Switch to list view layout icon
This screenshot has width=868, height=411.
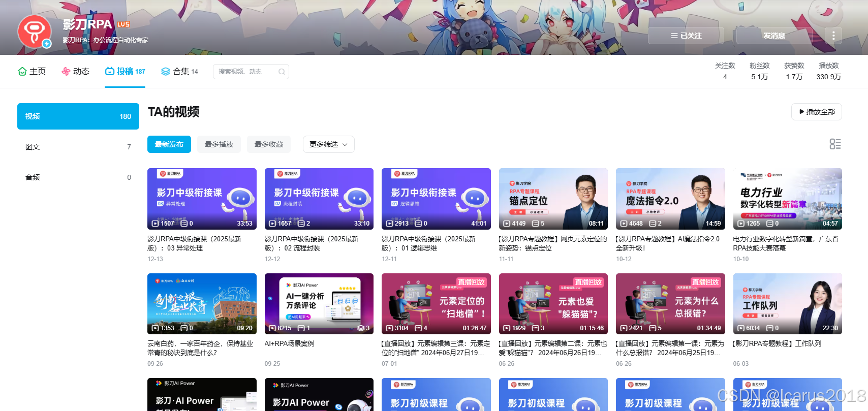(835, 144)
